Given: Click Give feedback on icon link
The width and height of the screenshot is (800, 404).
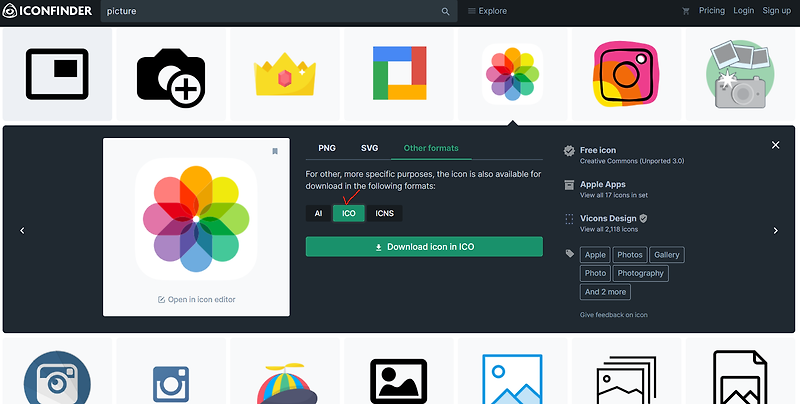Looking at the screenshot, I should coord(613,315).
